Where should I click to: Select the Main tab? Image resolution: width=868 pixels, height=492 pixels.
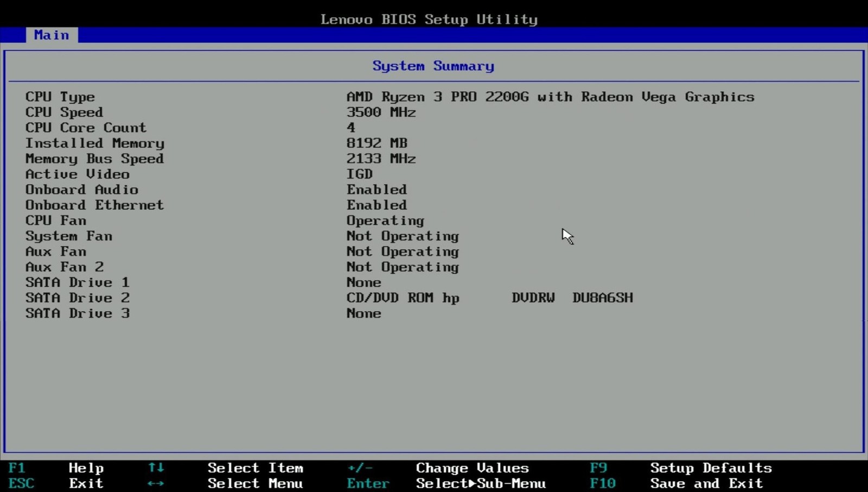tap(52, 35)
